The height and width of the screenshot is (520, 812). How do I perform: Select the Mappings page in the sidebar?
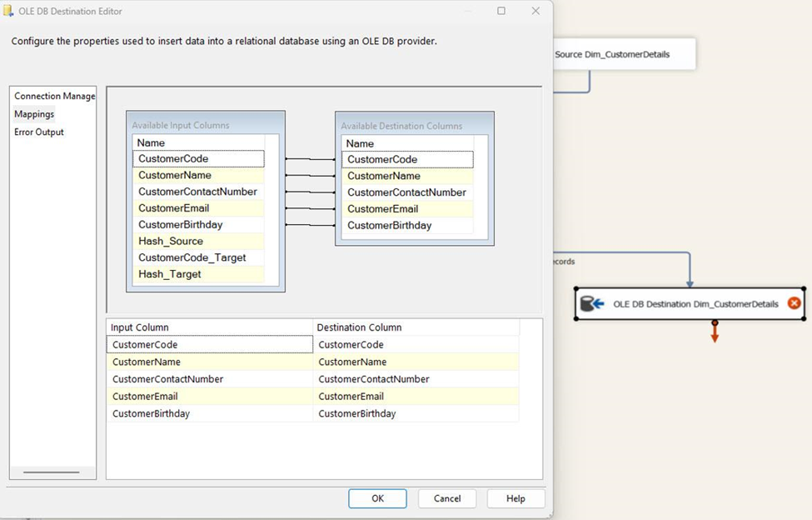(34, 113)
